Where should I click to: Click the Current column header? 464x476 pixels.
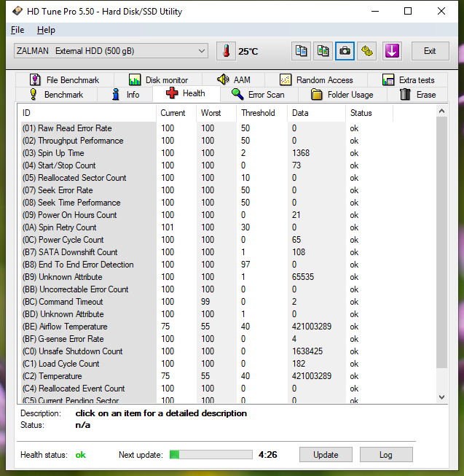click(x=176, y=113)
